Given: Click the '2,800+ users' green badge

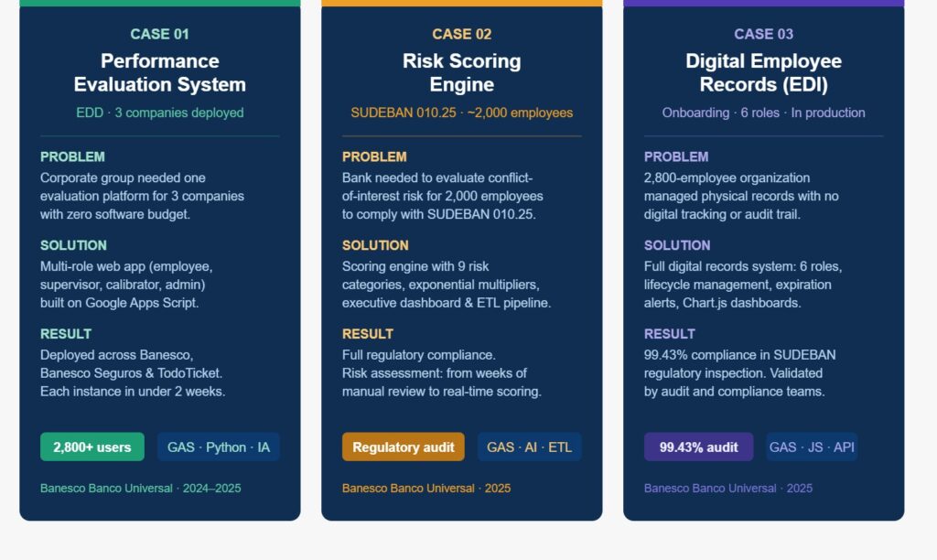Looking at the screenshot, I should [92, 447].
